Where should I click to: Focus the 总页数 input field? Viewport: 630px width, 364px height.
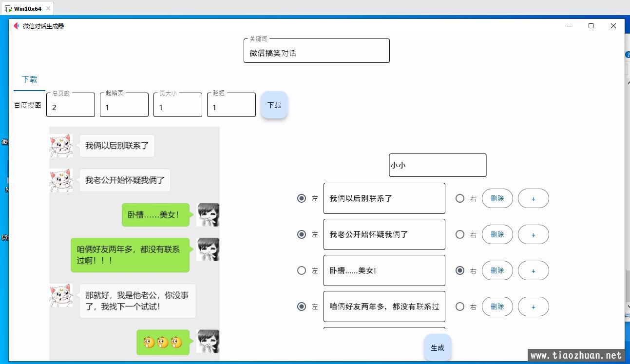coord(71,105)
